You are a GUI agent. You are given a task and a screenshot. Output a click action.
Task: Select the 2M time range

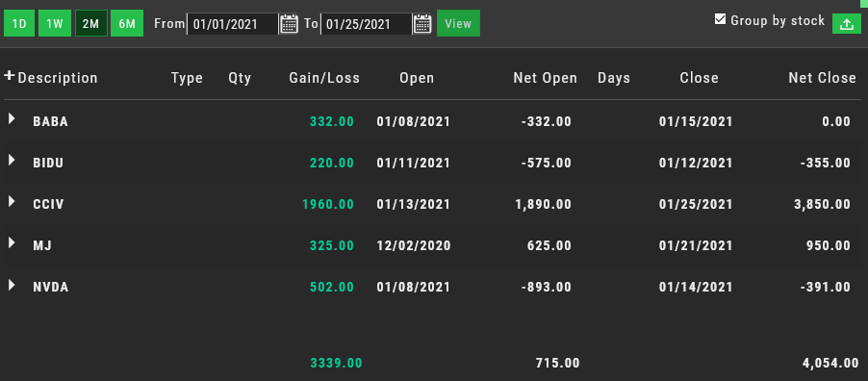click(x=91, y=24)
